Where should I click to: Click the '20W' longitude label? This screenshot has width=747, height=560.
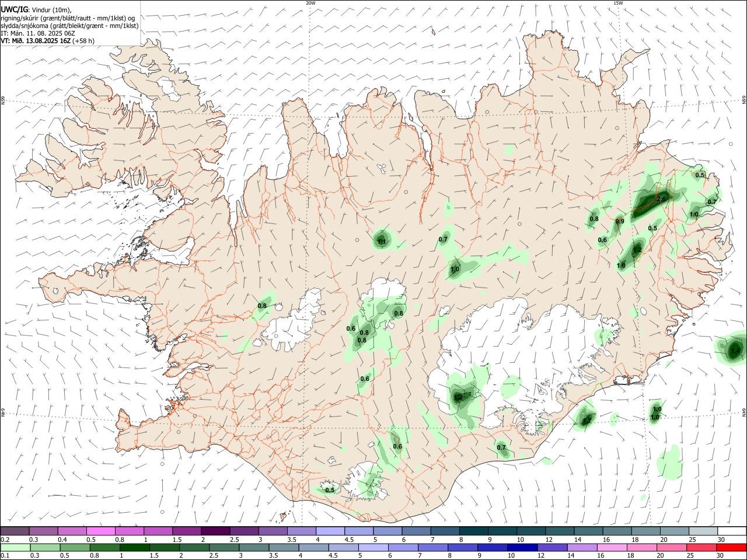click(310, 3)
